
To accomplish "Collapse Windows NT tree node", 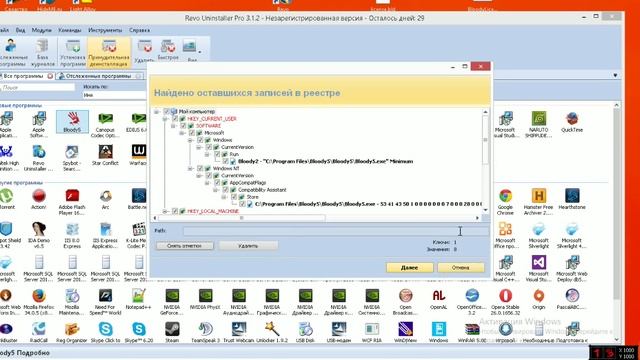I will pos(191,168).
